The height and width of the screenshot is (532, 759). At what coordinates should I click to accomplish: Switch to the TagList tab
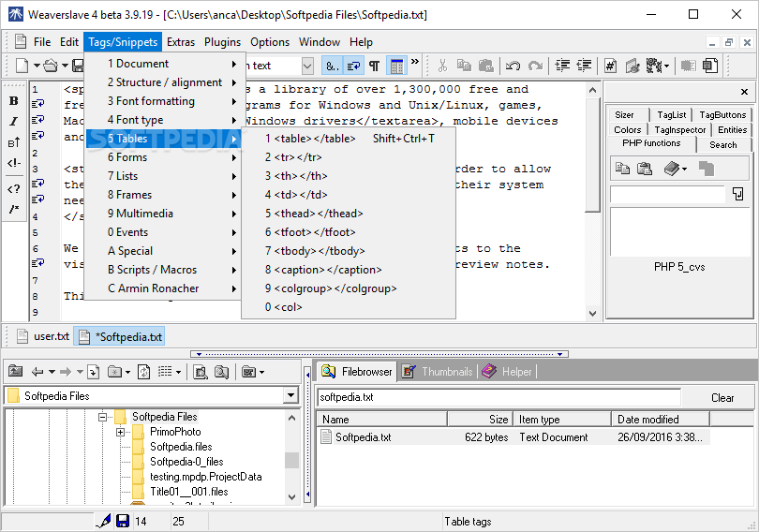(671, 114)
